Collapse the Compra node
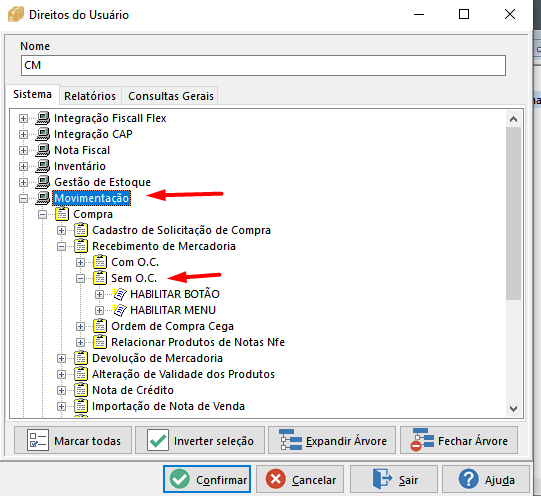 pyautogui.click(x=42, y=214)
